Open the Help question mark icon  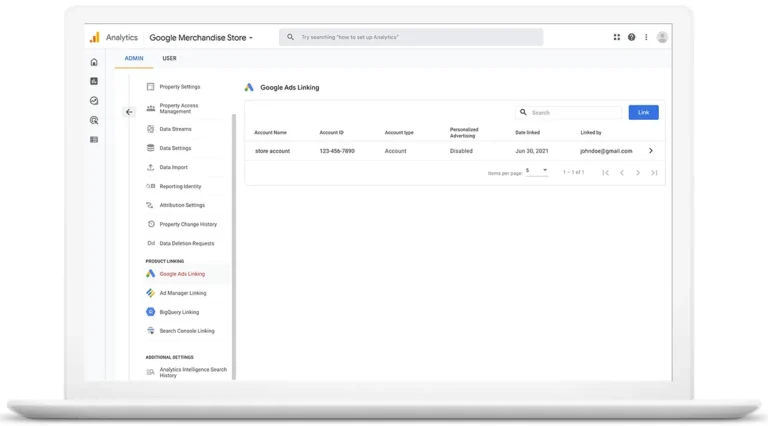pos(631,37)
